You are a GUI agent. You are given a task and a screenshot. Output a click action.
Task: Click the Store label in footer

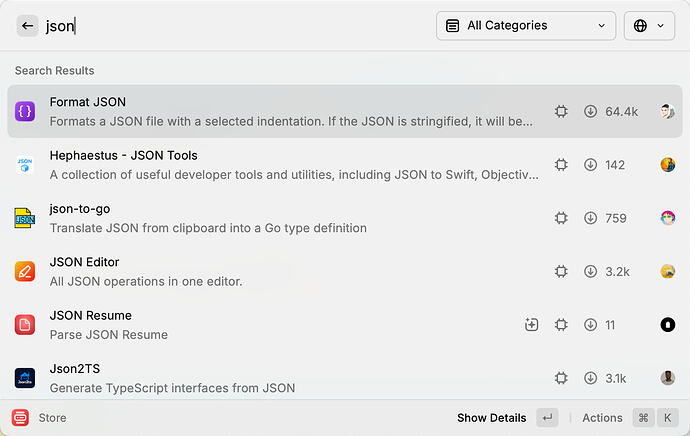(52, 418)
